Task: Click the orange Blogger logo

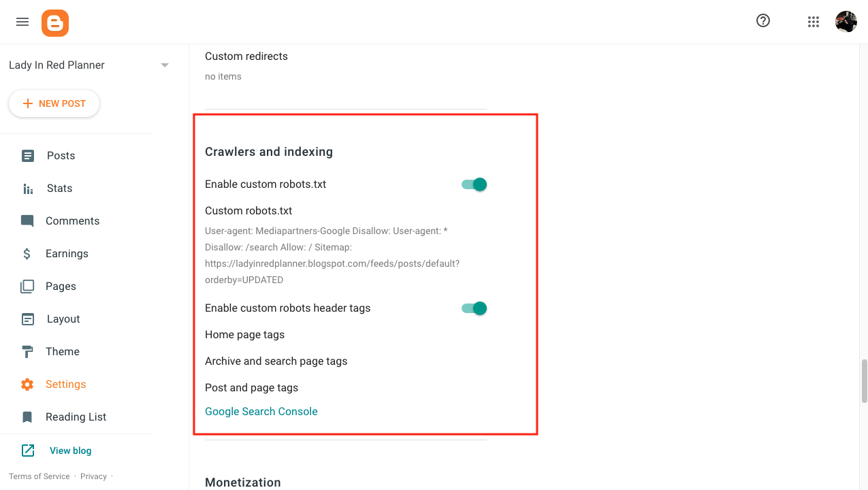Action: point(55,23)
